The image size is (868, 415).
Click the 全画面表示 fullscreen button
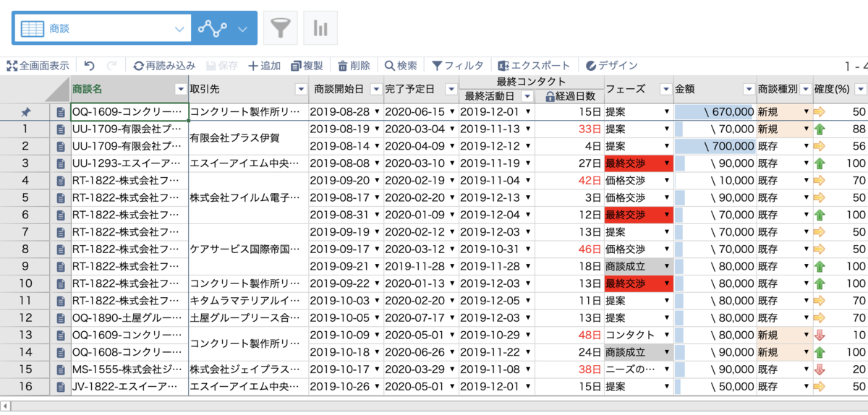(38, 66)
